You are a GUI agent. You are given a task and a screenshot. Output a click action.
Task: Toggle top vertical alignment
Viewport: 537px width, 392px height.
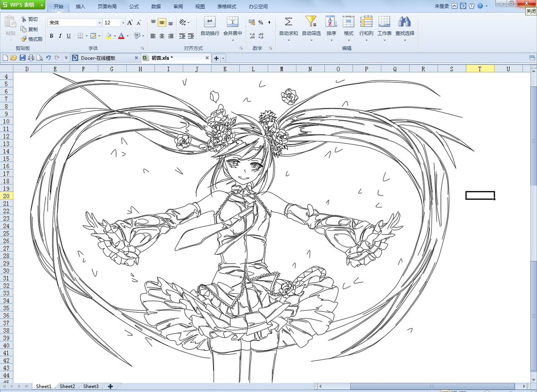153,22
